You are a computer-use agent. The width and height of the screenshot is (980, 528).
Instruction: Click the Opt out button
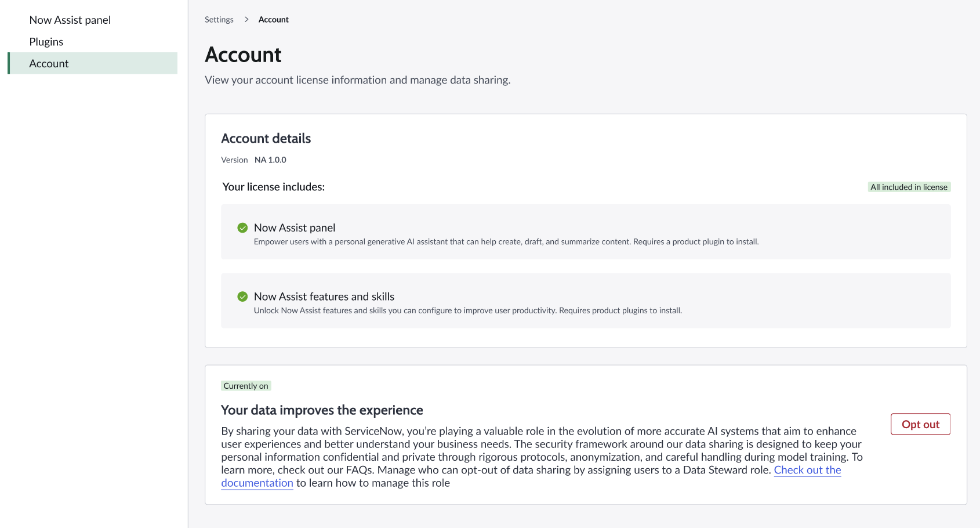920,424
